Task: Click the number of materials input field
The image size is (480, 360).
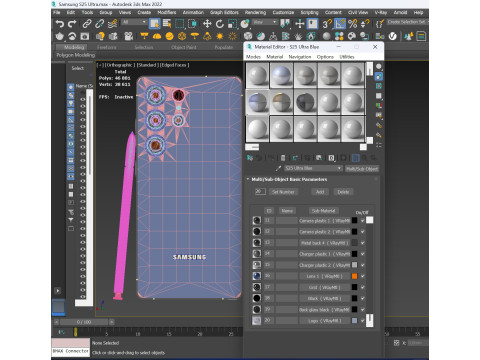Action: pyautogui.click(x=260, y=192)
